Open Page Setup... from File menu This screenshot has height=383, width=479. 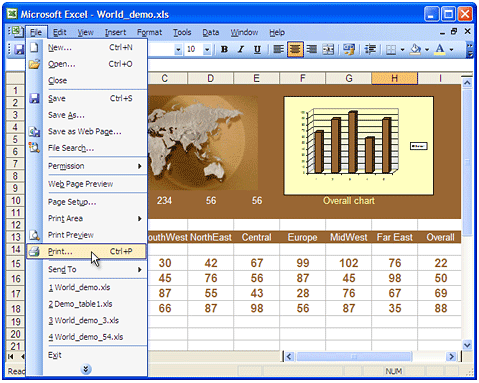87,202
